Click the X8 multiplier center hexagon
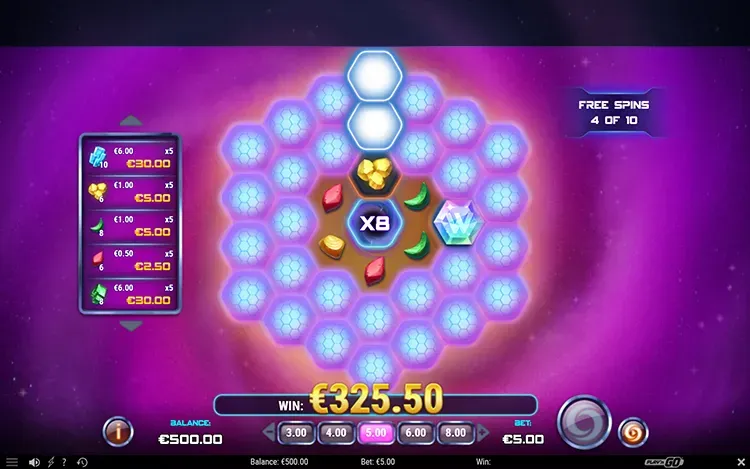Screen dimensions: 750x469 pos(375,223)
